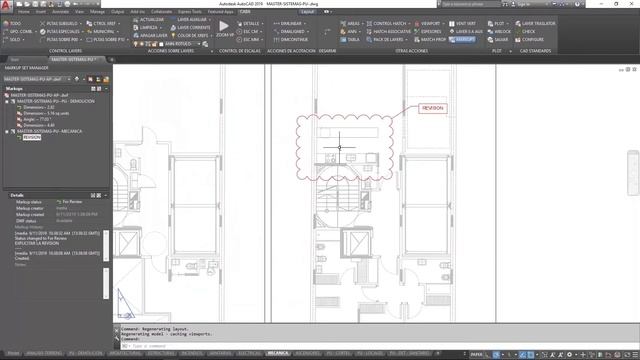Click APAGAR LAYER tool
Viewport: 640px width, 360px height.
coord(150,36)
